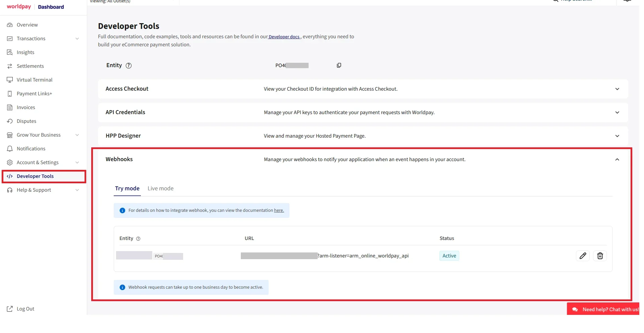Image resolution: width=644 pixels, height=333 pixels.
Task: Expand the Account & Settings submenu chevron
Action: [x=77, y=162]
